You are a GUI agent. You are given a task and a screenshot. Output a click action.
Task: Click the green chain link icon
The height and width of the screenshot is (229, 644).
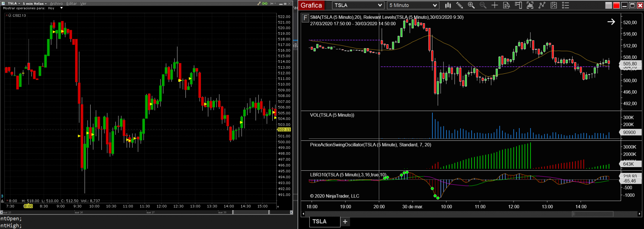265,4
